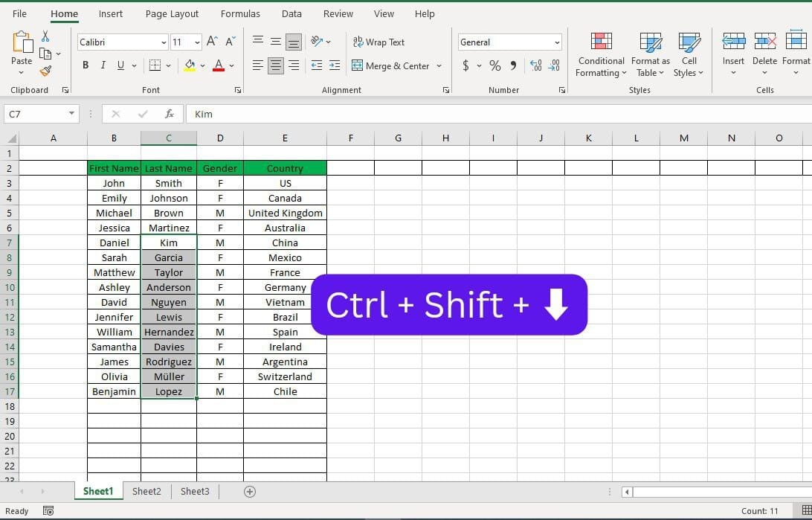Open the File tab

[19, 14]
